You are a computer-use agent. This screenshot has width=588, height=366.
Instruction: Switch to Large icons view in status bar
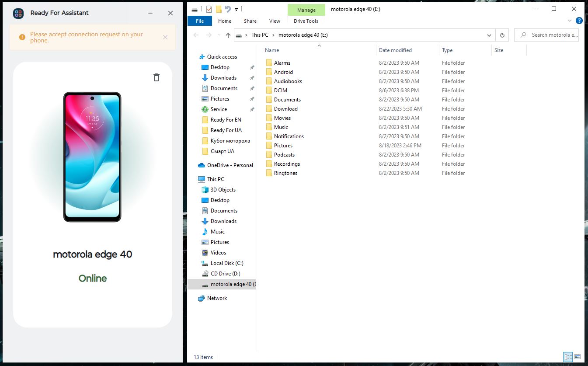(577, 357)
